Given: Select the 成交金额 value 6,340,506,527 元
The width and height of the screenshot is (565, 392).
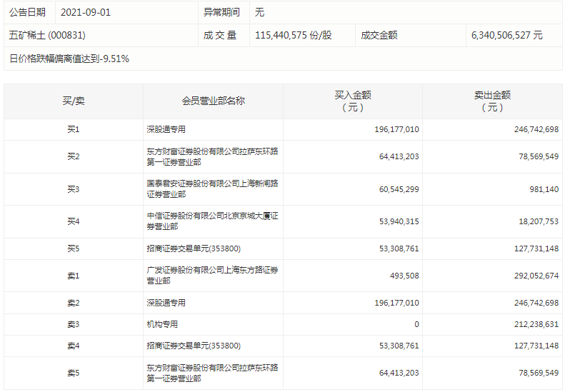Looking at the screenshot, I should click(506, 35).
